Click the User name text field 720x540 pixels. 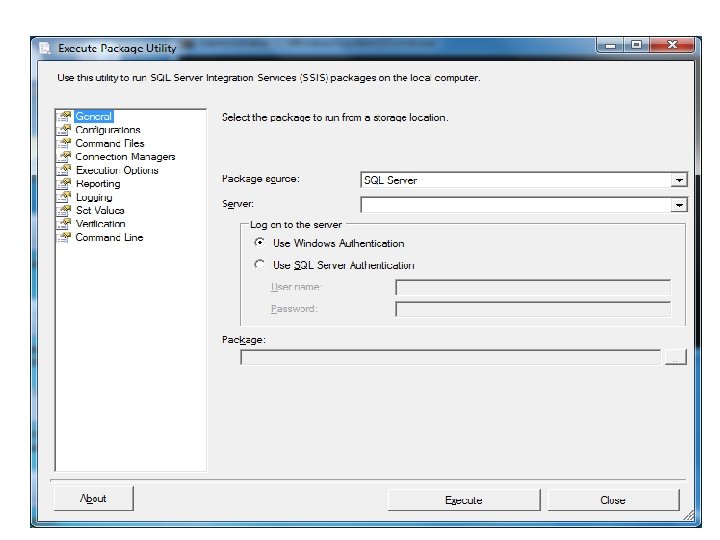click(x=533, y=287)
